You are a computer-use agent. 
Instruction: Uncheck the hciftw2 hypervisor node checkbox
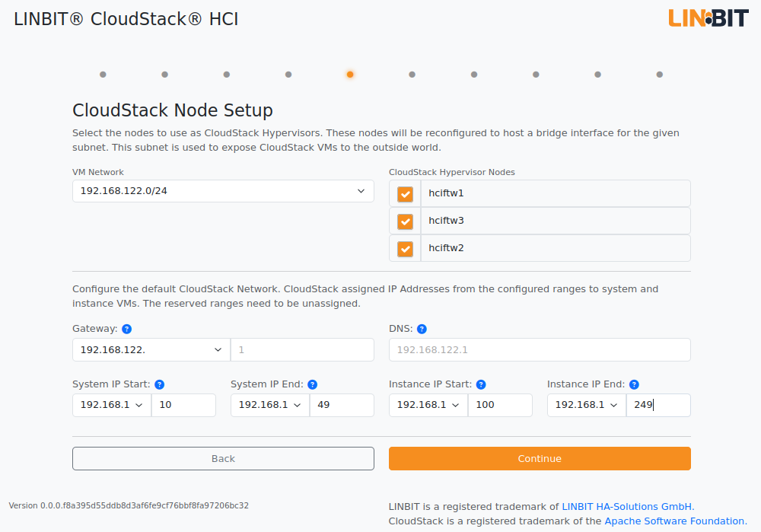tap(406, 249)
